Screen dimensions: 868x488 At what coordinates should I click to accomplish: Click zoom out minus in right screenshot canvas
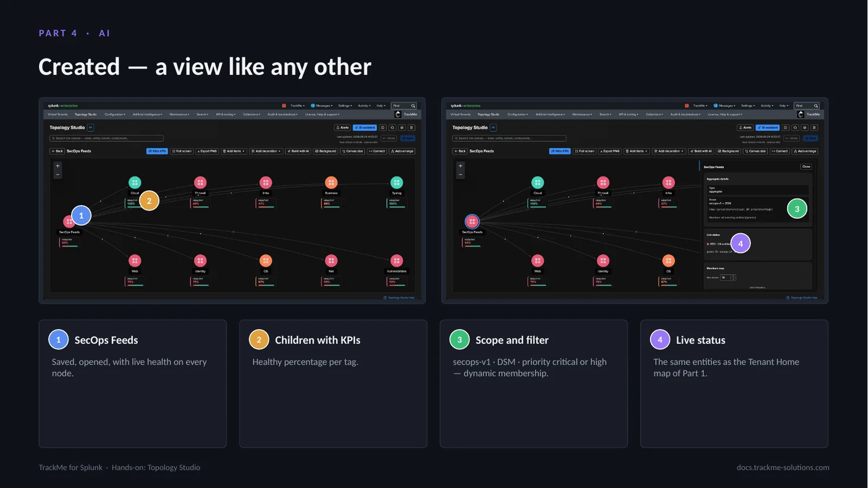461,174
